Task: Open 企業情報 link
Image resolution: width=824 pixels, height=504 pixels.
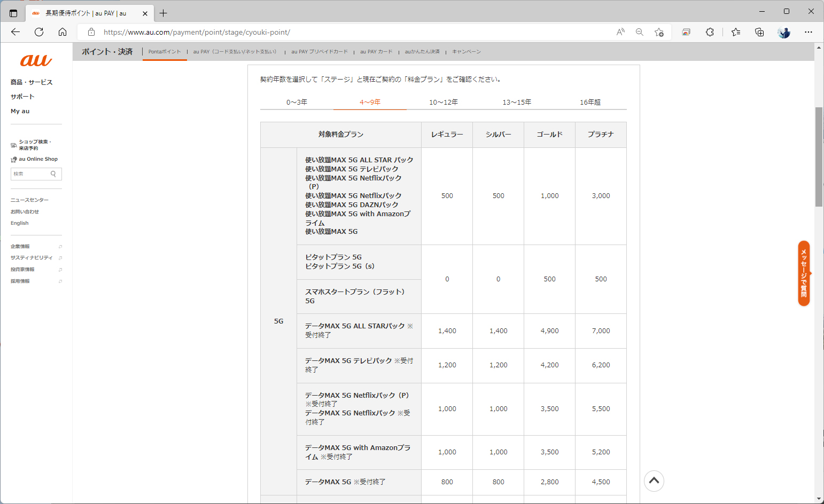Action: tap(20, 247)
